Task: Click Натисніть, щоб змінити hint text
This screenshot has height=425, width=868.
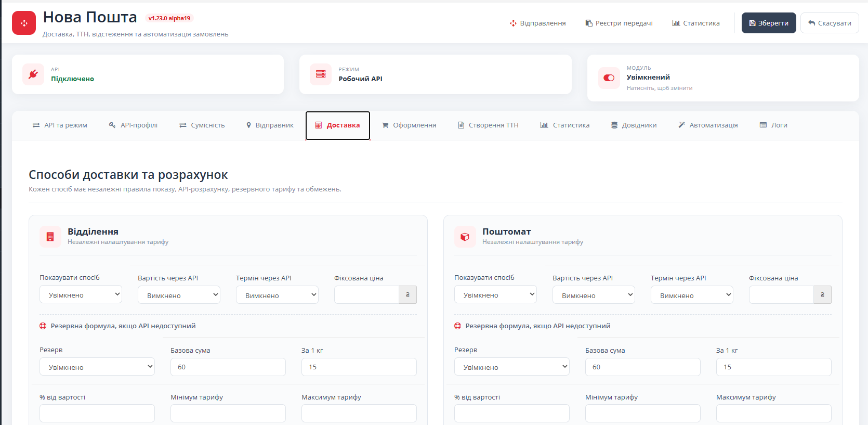Action: coord(659,88)
